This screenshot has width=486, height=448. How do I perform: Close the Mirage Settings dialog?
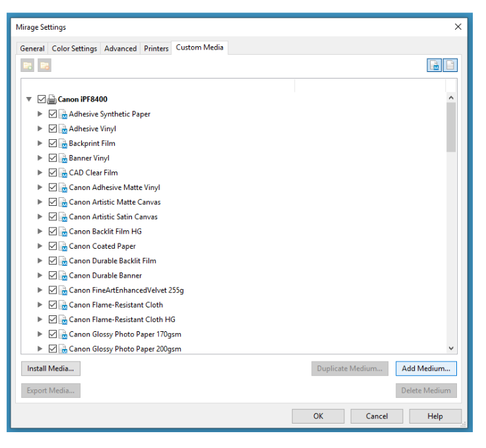[x=458, y=27]
